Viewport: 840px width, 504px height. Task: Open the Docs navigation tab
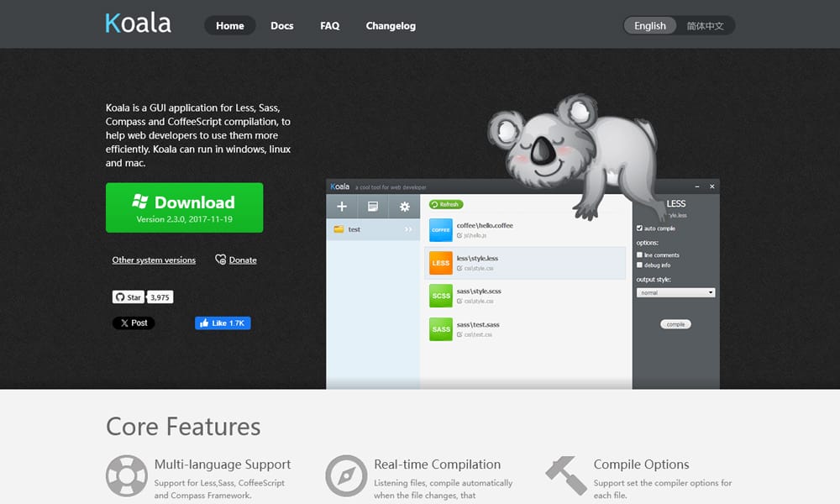[x=281, y=26]
